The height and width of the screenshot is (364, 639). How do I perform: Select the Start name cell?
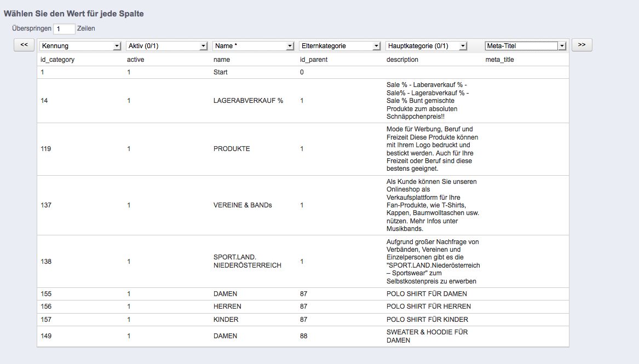pos(221,72)
